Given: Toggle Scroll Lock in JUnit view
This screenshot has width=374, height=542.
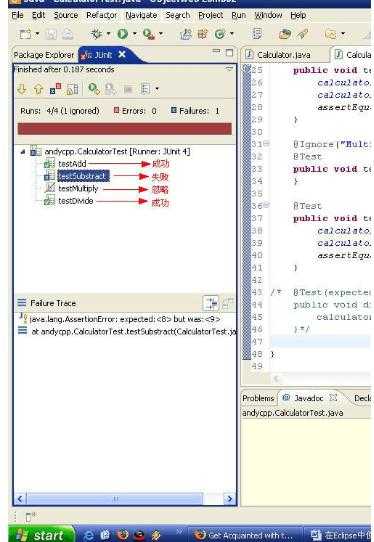Looking at the screenshot, I should coord(72,90).
